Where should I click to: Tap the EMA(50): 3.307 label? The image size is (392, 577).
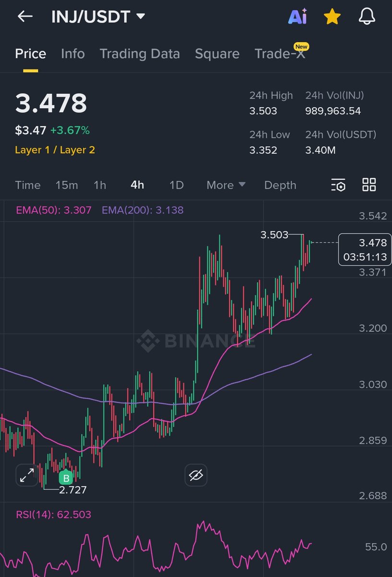[x=53, y=210]
